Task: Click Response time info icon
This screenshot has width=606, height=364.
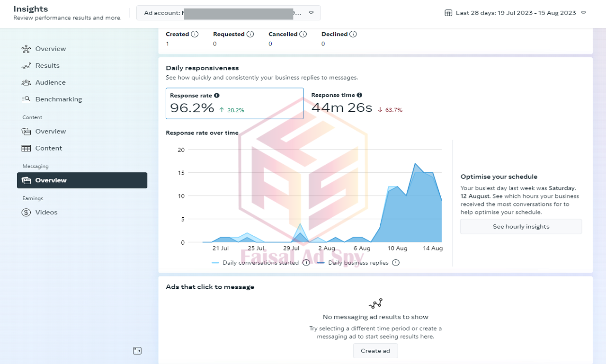Action: [x=359, y=95]
